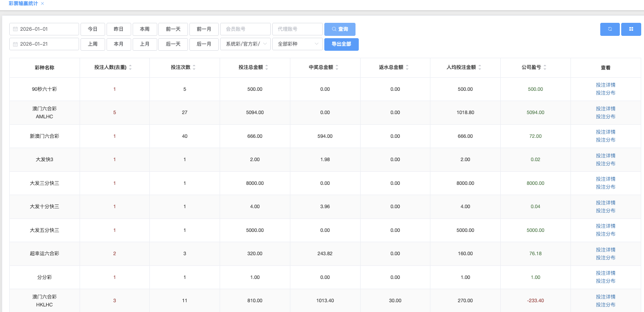This screenshot has height=312, width=644.
Task: Open the 系统彩/官方彩 dropdown
Action: point(245,44)
